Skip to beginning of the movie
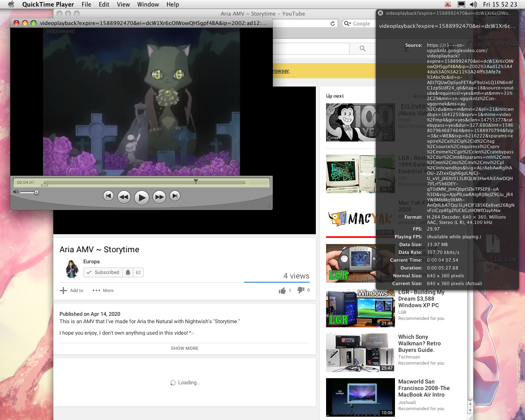The width and height of the screenshot is (525, 420). click(108, 196)
